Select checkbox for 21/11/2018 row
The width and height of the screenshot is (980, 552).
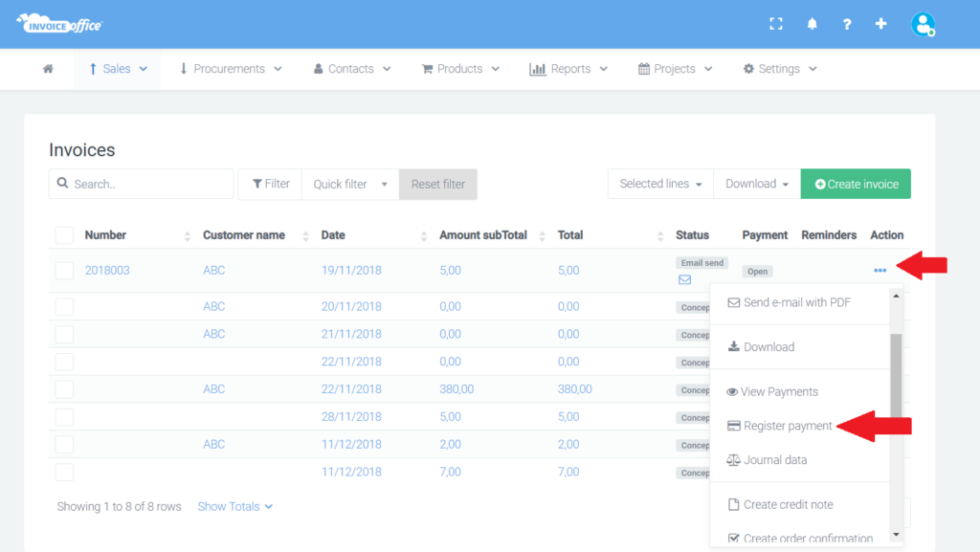[64, 334]
